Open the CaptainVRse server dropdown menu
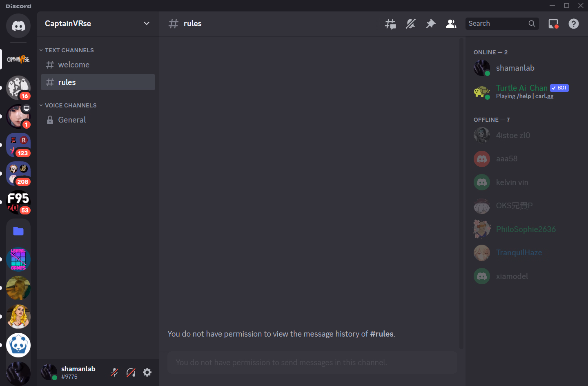Screen dimensions: 588x386 click(x=98, y=23)
